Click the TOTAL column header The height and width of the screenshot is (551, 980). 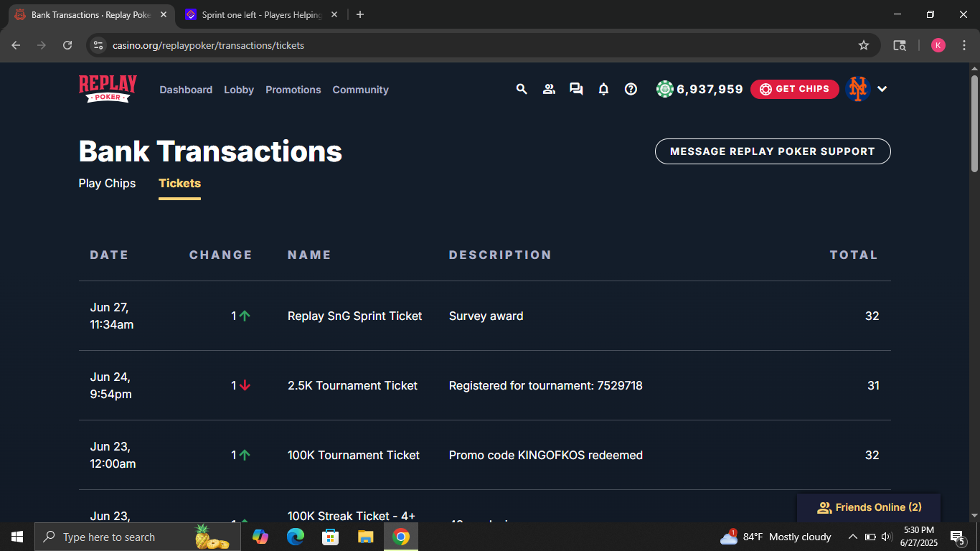854,255
